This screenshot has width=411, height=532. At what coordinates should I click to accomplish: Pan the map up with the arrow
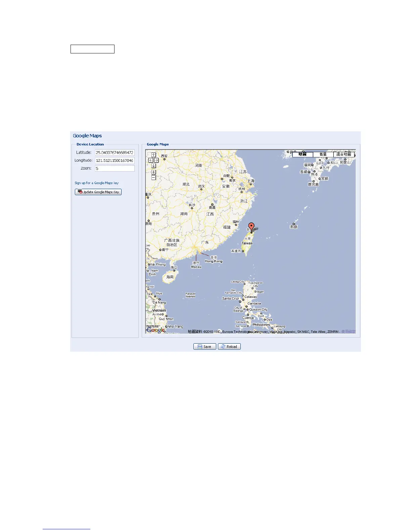coord(153,155)
